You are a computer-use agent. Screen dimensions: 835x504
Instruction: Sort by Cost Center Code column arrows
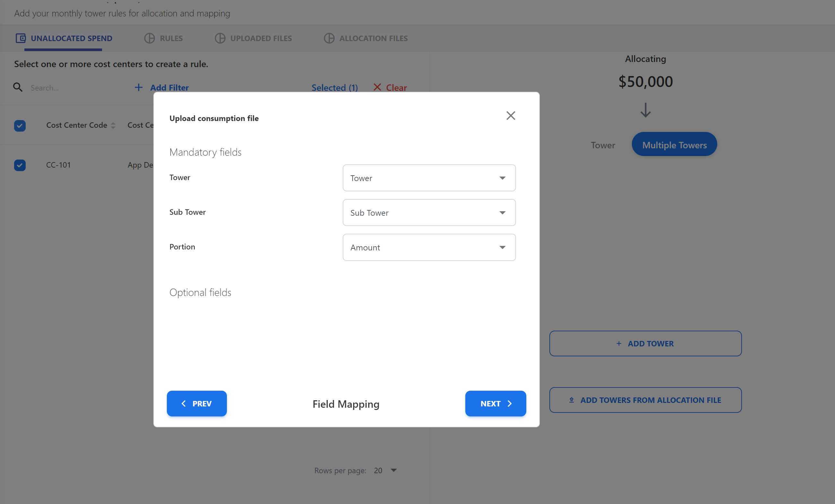point(113,126)
